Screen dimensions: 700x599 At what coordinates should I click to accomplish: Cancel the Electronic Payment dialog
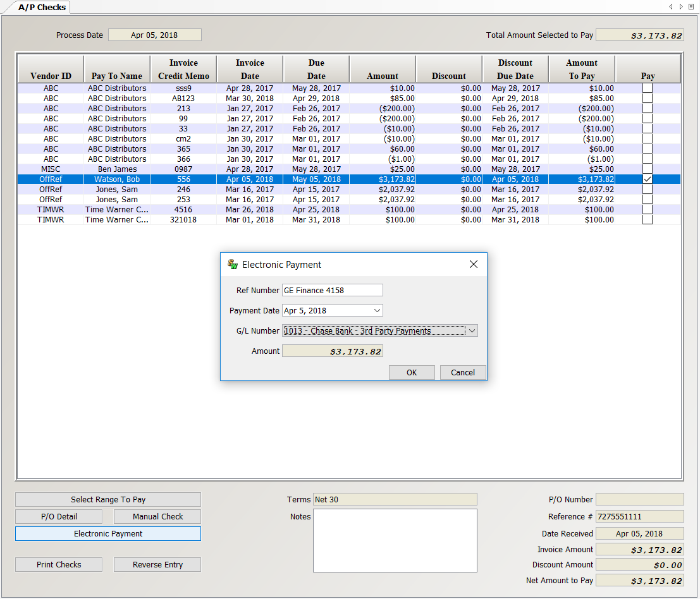pyautogui.click(x=463, y=372)
